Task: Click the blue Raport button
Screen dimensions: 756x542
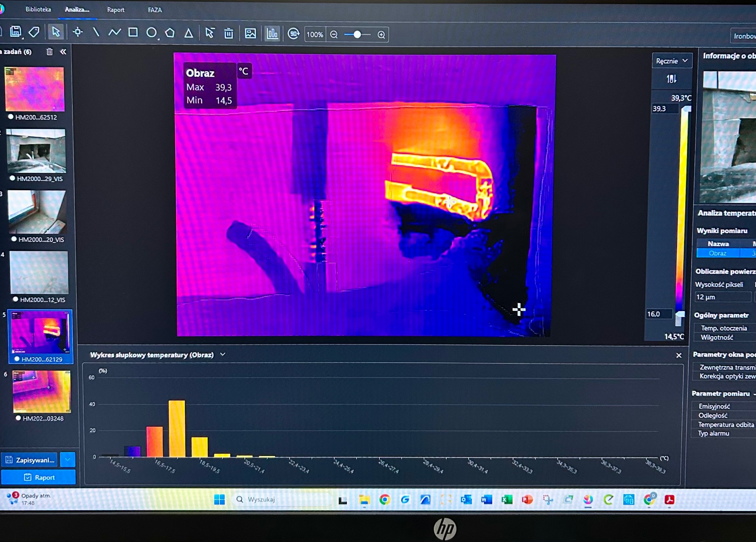Action: pyautogui.click(x=38, y=477)
